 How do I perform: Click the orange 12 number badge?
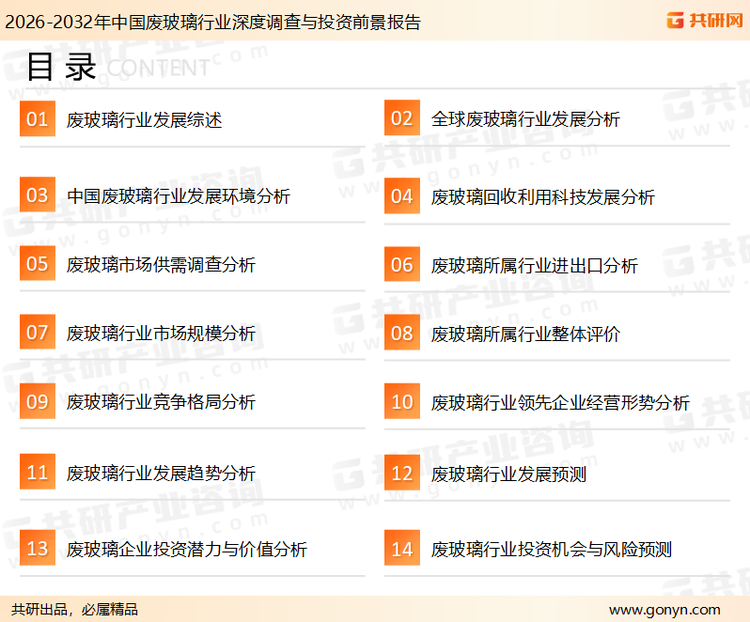(x=402, y=473)
